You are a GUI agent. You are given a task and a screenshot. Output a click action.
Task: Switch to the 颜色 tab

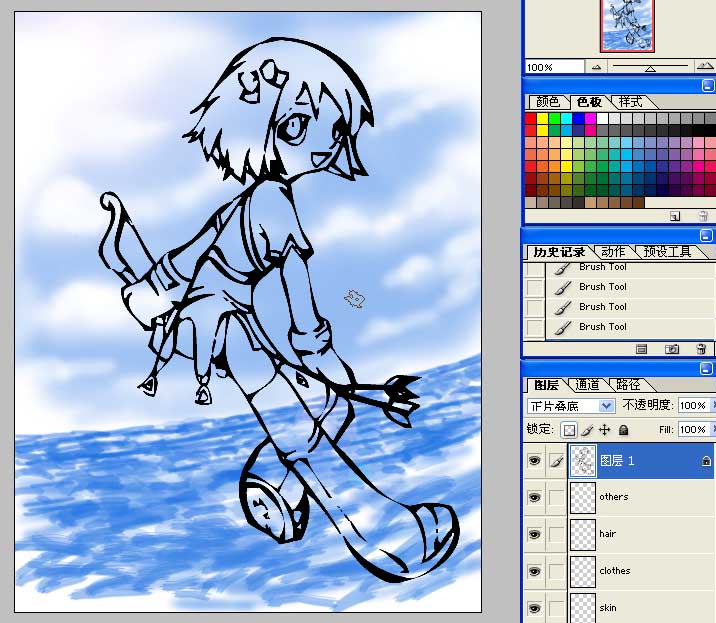[x=548, y=101]
